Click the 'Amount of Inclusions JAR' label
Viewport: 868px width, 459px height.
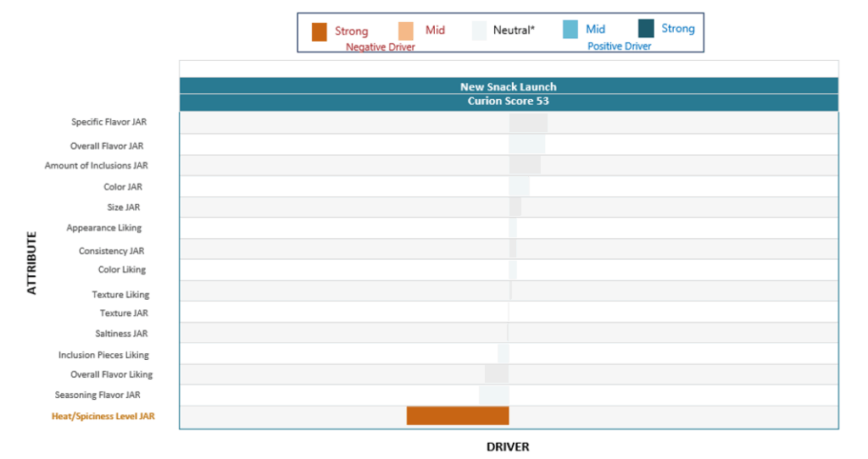[x=97, y=165]
